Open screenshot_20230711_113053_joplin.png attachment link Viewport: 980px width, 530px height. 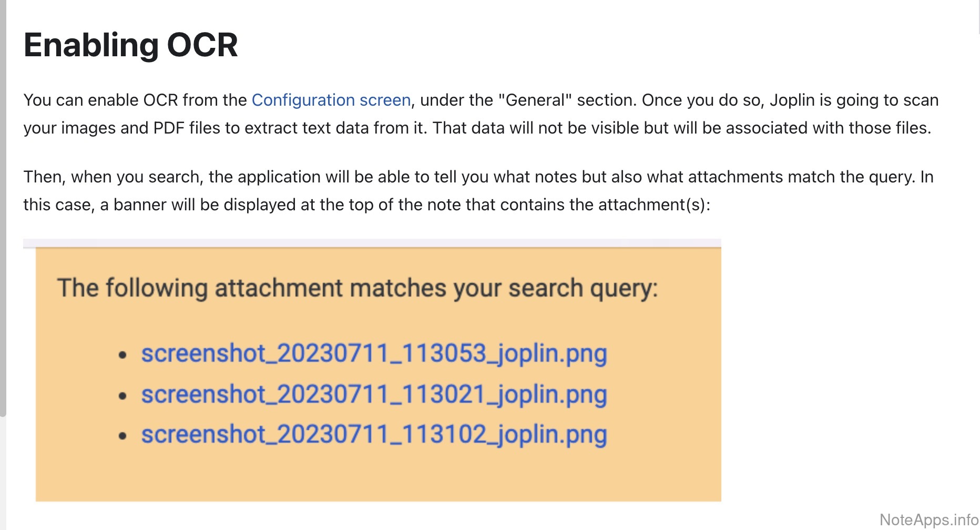point(374,353)
